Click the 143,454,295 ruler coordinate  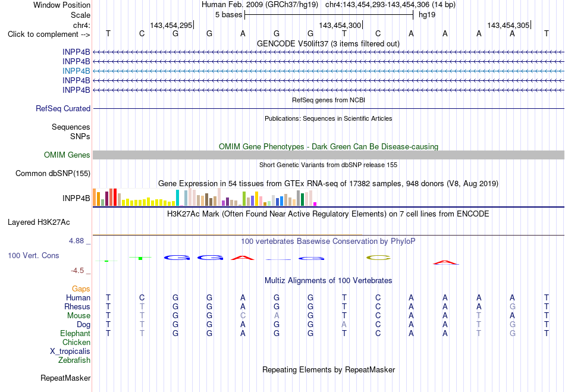tap(171, 25)
